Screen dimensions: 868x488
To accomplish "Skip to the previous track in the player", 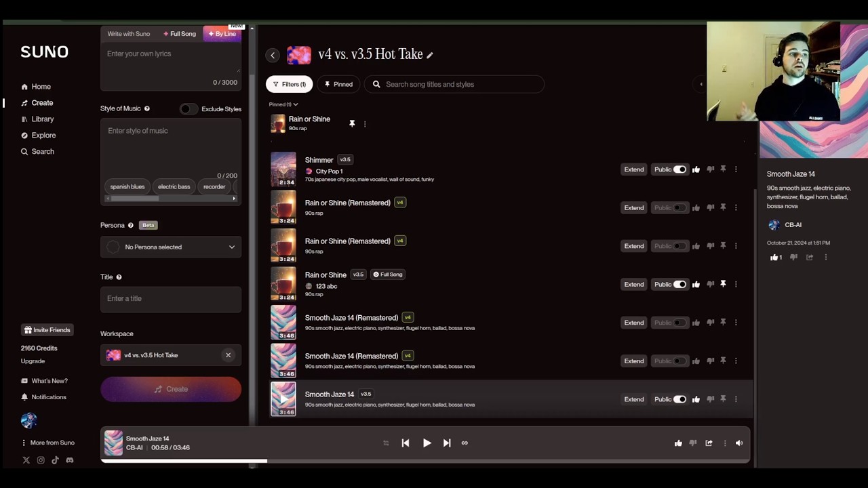I will click(406, 443).
